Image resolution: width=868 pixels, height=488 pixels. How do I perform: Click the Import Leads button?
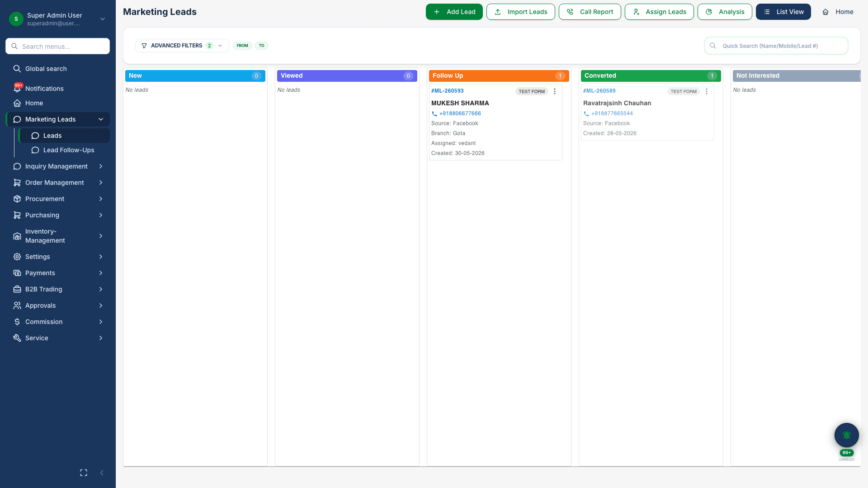pyautogui.click(x=521, y=12)
